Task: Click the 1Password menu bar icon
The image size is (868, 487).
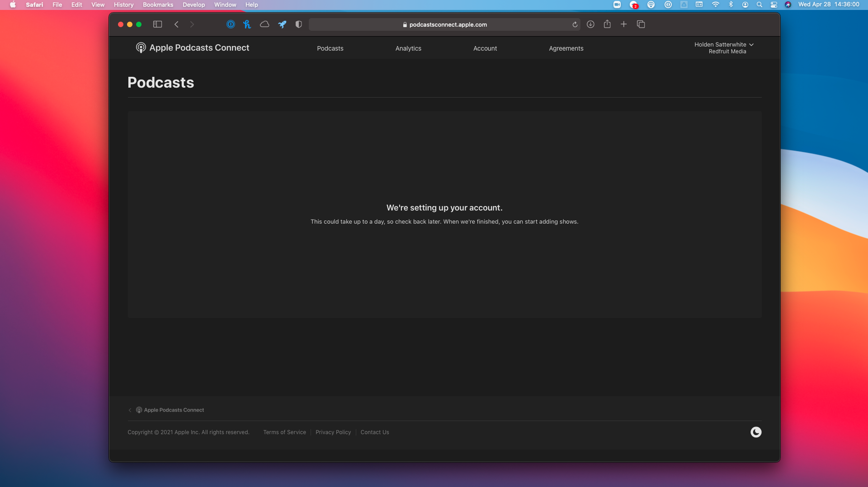Action: coord(668,5)
